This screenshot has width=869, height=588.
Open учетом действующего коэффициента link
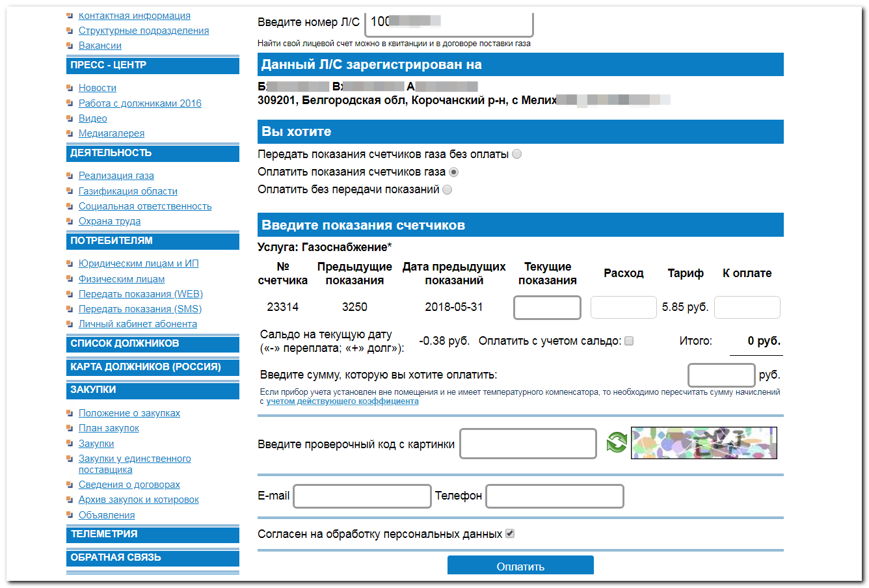point(342,401)
